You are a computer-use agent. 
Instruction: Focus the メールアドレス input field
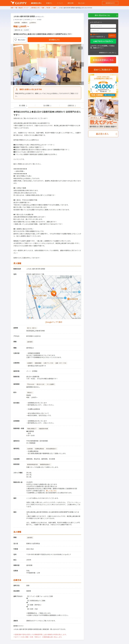[x=103, y=26]
